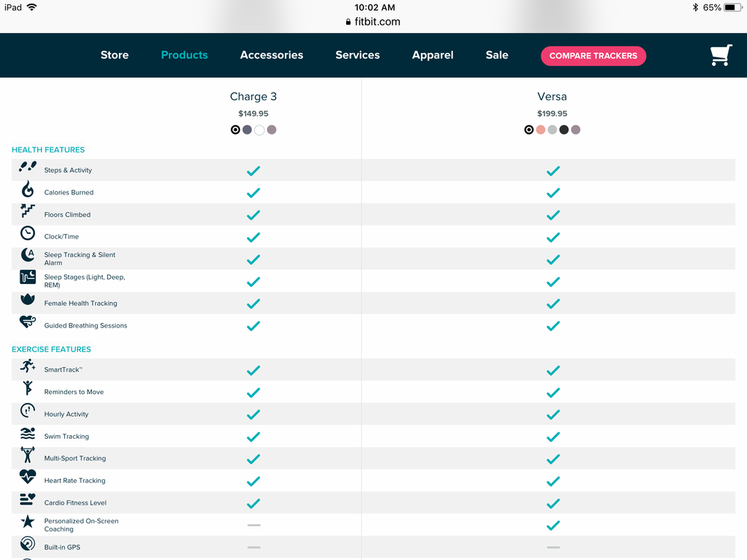Click the Sleep Stages bed icon
This screenshot has width=747, height=560.
(28, 277)
